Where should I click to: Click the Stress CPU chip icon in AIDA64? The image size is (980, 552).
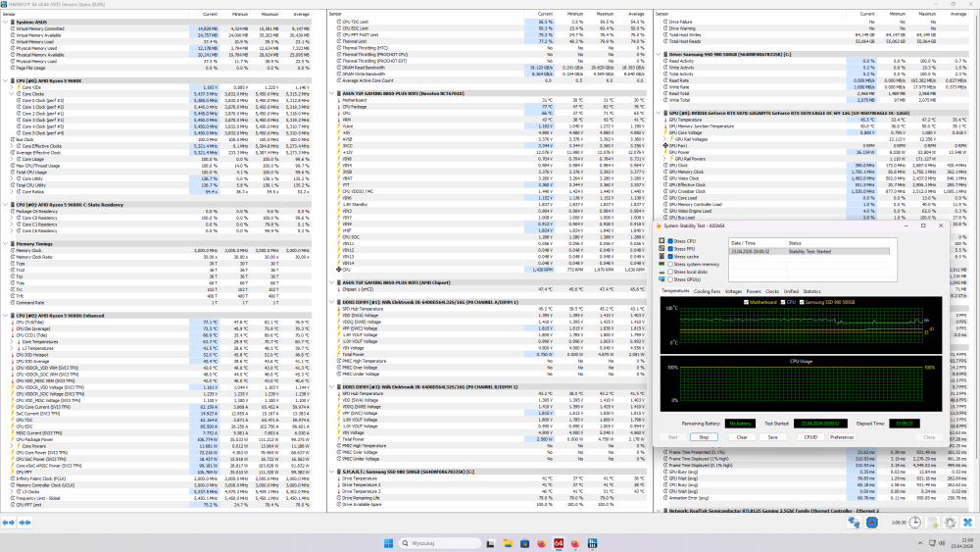click(x=661, y=240)
